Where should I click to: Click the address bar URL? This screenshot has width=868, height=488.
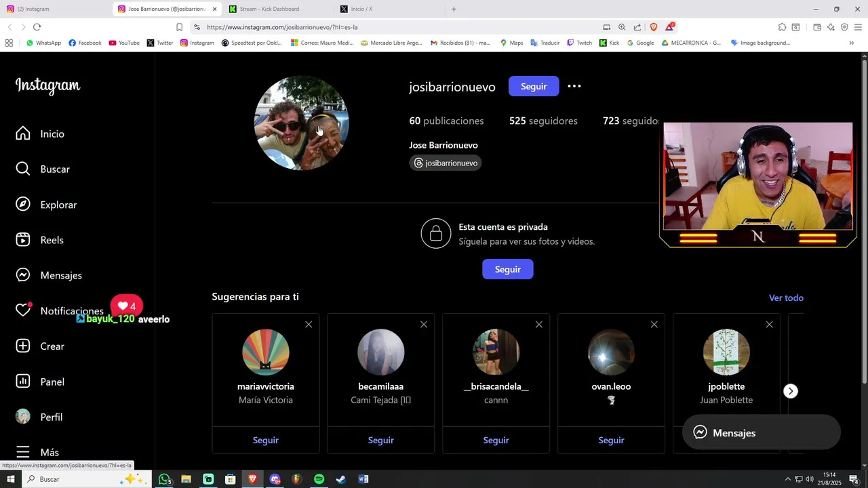pos(282,27)
